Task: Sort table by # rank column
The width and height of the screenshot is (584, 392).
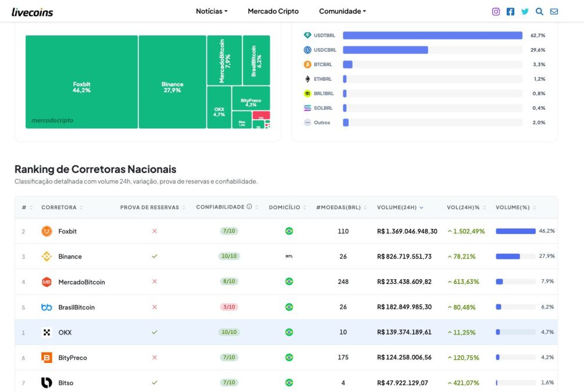Action: [x=27, y=207]
